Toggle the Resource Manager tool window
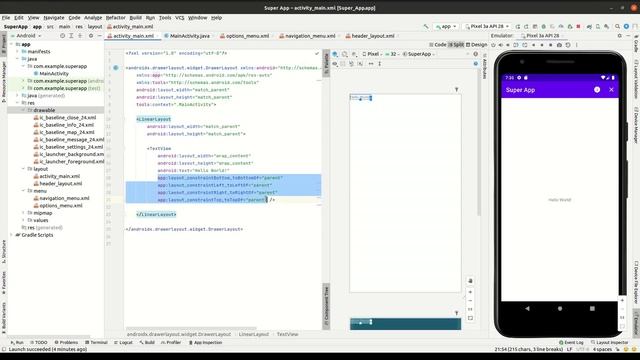 4,81
